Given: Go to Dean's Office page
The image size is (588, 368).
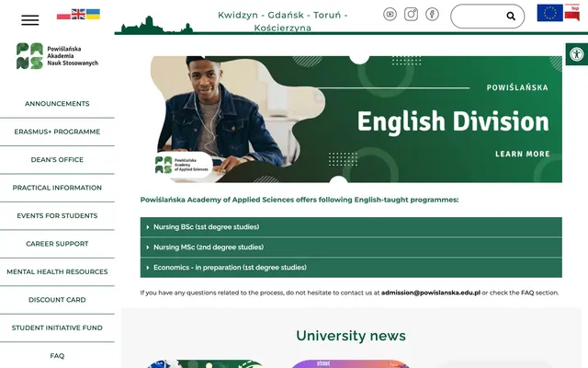Looking at the screenshot, I should coord(57,159).
